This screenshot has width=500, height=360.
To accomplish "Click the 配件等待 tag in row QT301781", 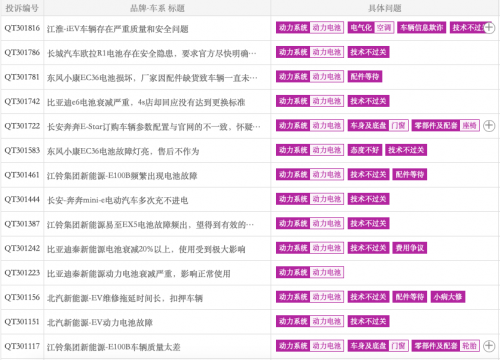I will (365, 77).
